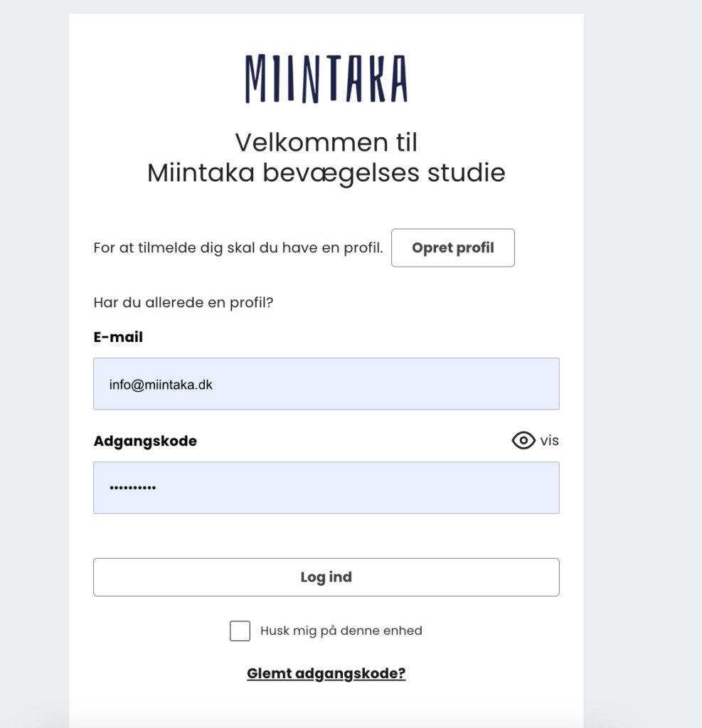Click the "For at tilmelde dig" sentence
The height and width of the screenshot is (728, 702).
click(238, 248)
